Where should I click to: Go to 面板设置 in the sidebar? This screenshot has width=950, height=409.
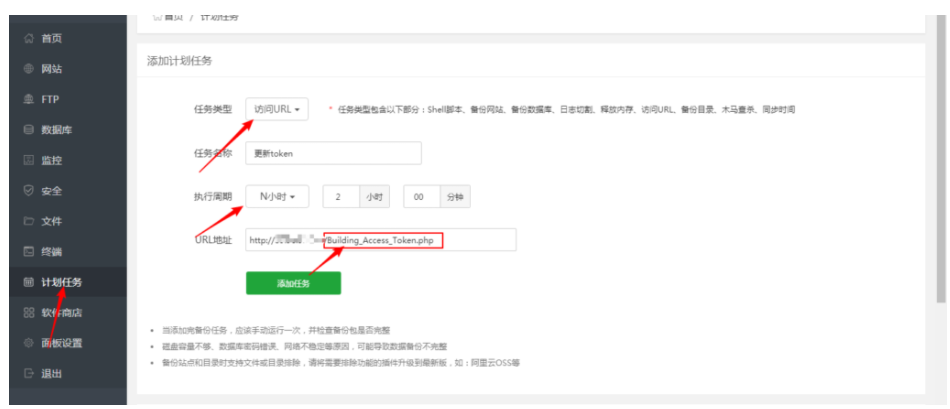click(x=60, y=343)
